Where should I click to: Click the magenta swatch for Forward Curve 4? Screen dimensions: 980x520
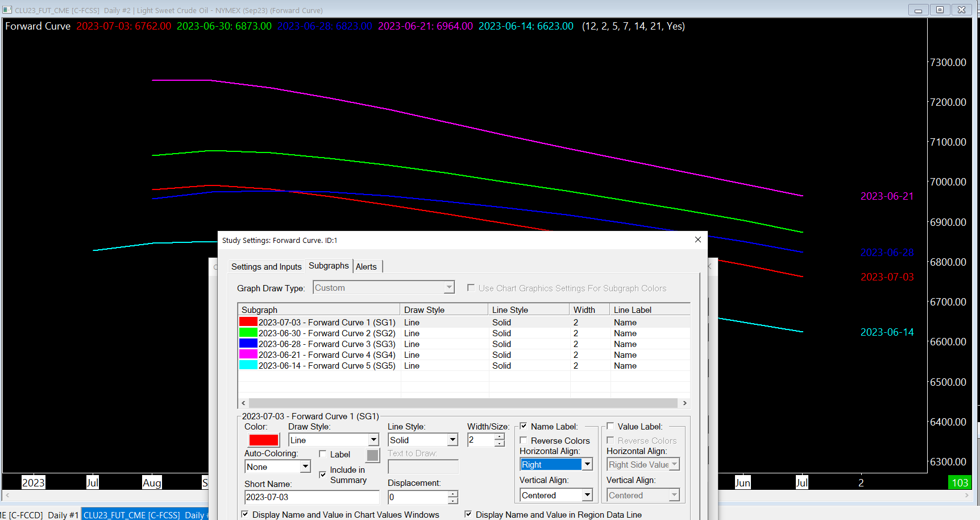click(248, 354)
